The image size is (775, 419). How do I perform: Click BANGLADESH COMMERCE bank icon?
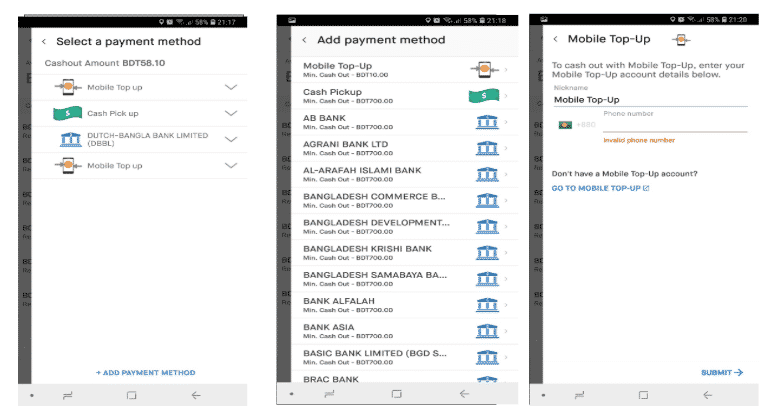coord(487,200)
